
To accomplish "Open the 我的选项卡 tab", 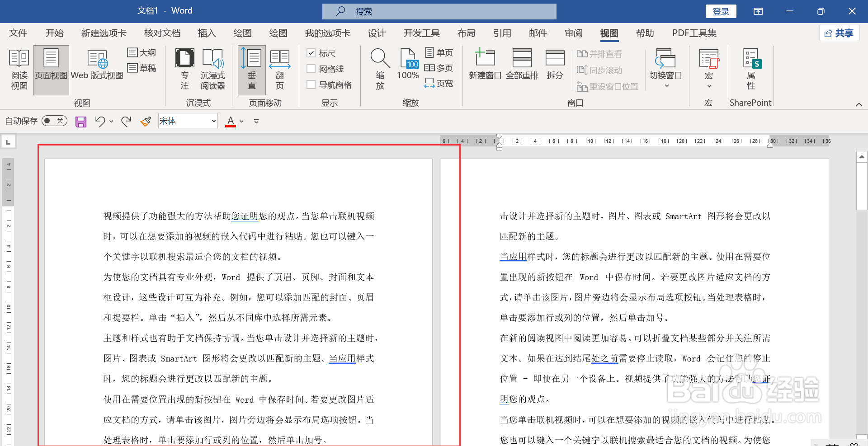I will pos(328,33).
